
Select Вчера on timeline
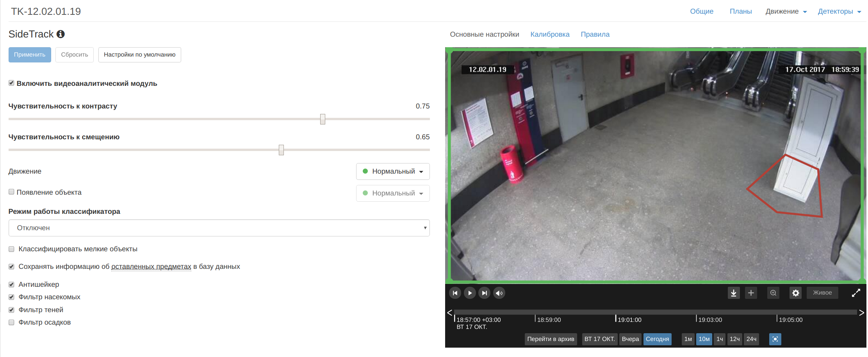(x=630, y=339)
